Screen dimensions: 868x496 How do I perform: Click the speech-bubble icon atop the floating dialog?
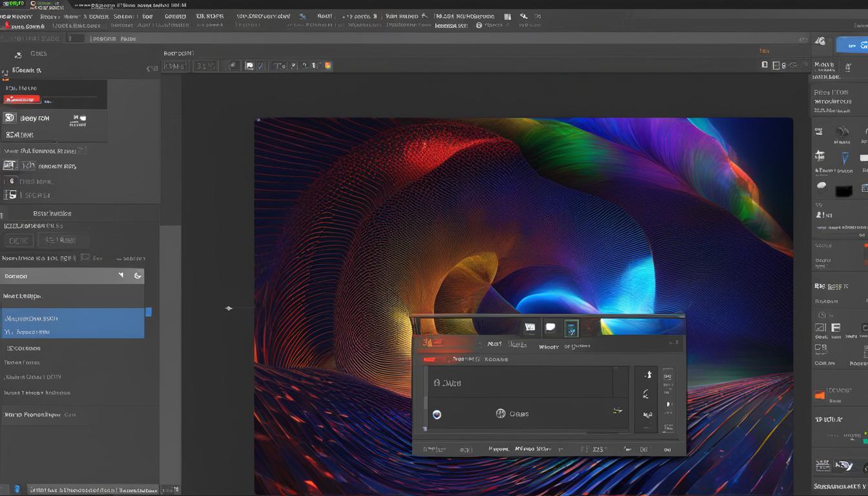click(550, 327)
